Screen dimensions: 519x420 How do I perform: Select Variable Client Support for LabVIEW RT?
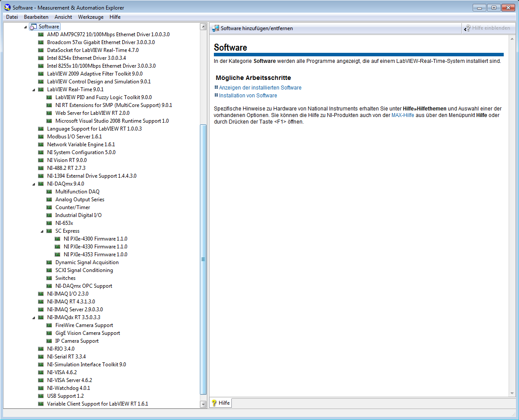(97, 404)
